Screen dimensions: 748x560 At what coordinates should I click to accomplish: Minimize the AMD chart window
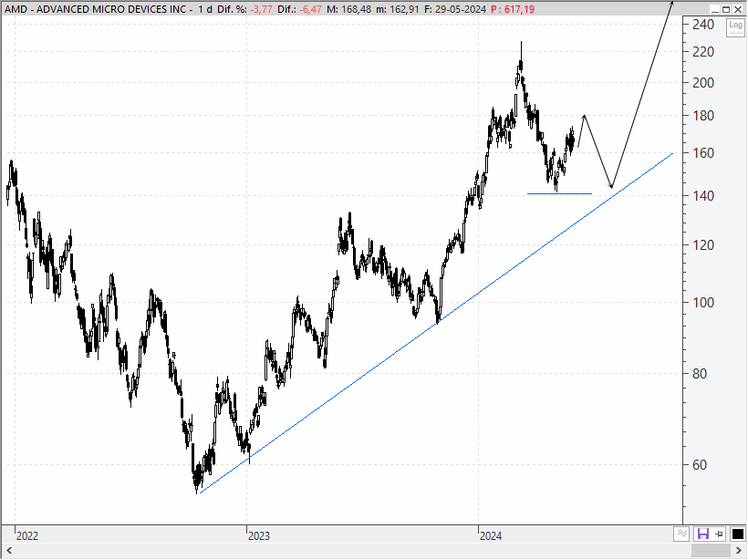(x=714, y=9)
